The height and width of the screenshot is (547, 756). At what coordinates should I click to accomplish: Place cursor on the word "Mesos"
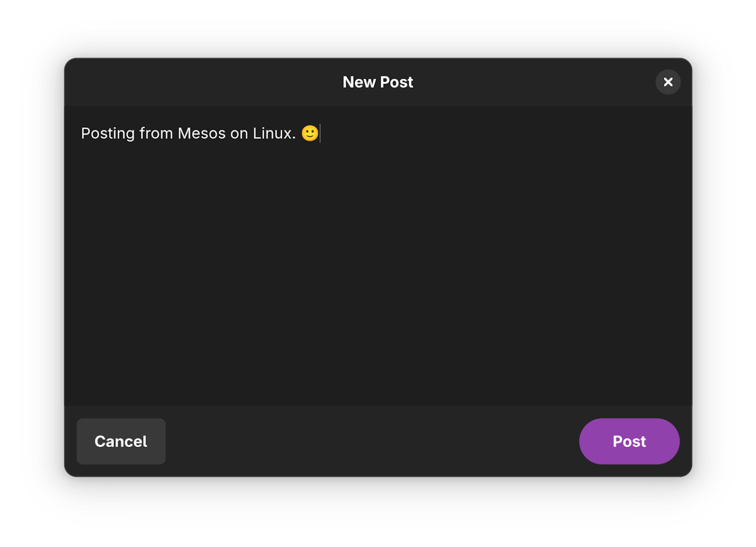pos(201,133)
